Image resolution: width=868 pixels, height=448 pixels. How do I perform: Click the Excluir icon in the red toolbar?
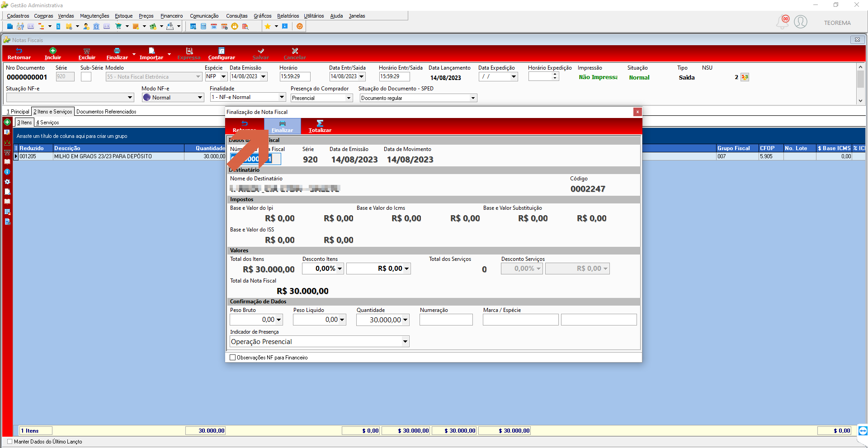point(87,51)
